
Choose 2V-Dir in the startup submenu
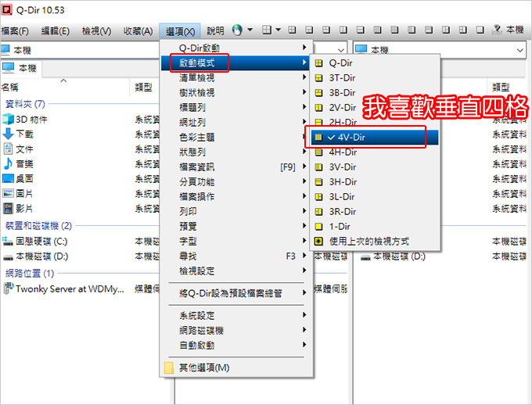pyautogui.click(x=375, y=108)
